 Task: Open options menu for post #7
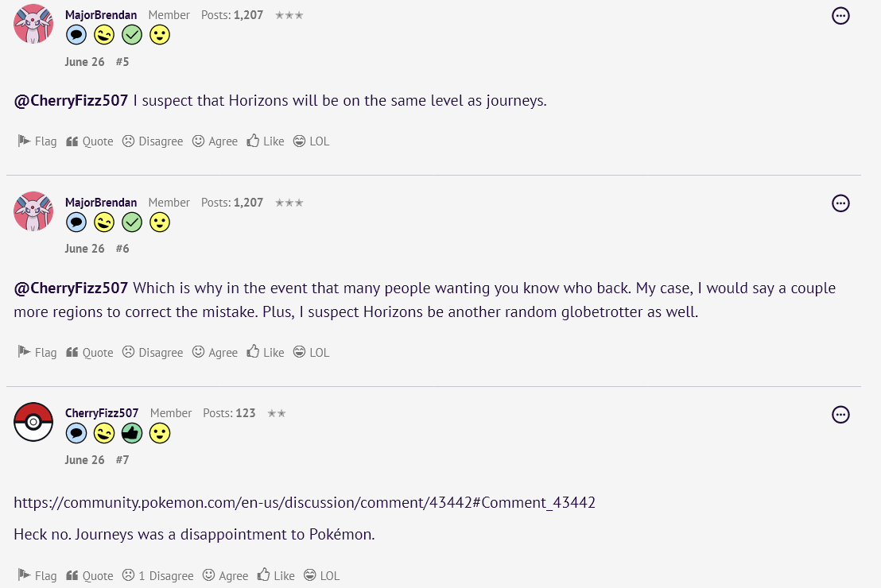840,415
